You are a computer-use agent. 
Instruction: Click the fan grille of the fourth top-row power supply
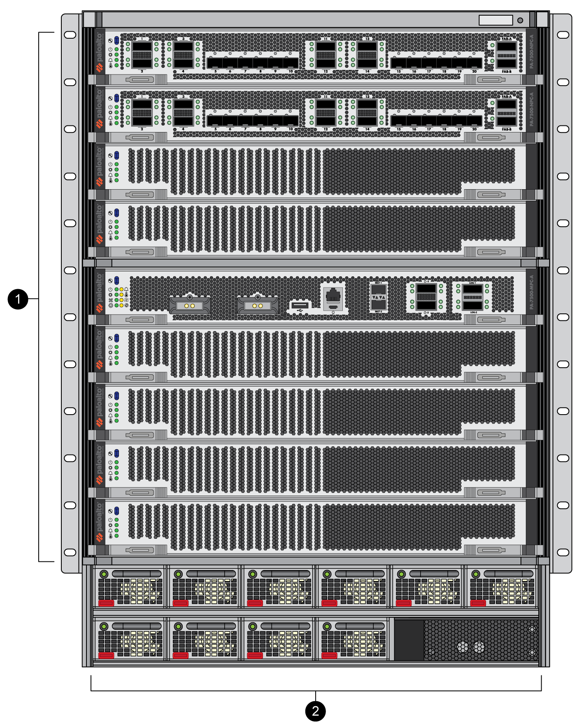(354, 591)
